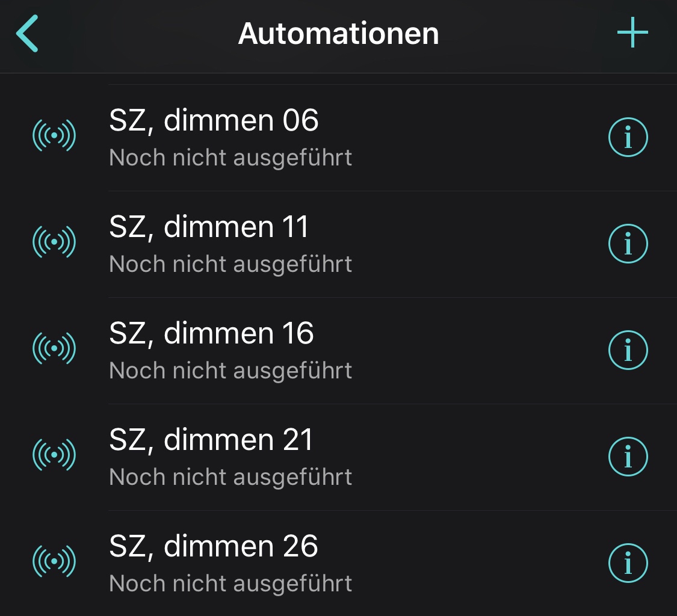Select the SZ, dimmen 11 automation

pos(209,227)
